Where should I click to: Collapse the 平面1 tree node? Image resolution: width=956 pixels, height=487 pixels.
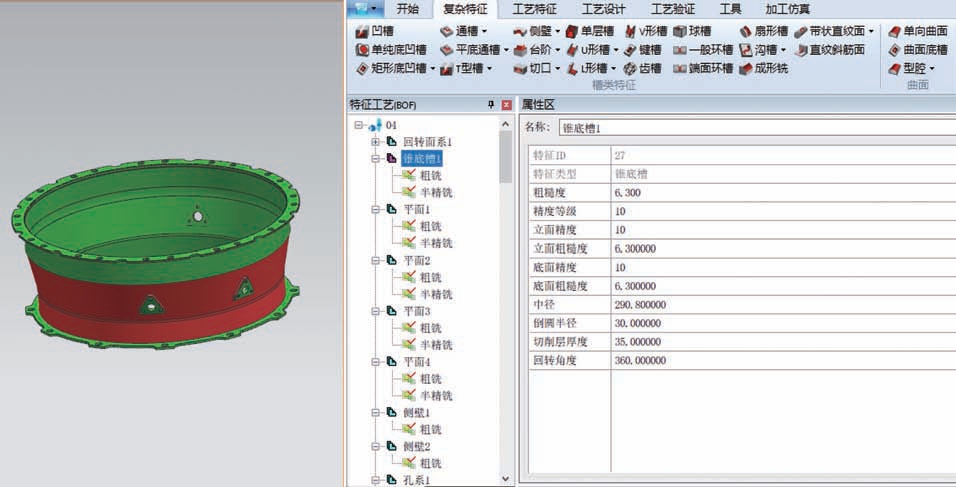coord(376,210)
